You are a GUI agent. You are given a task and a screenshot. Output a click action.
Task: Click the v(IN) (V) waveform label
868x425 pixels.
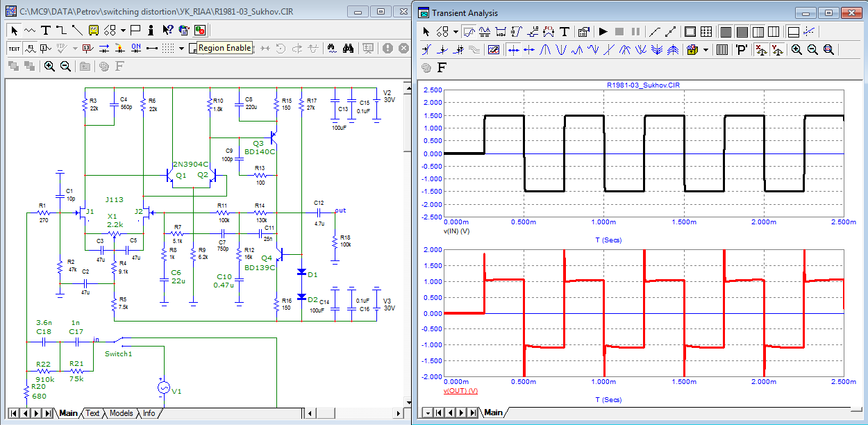tap(457, 231)
